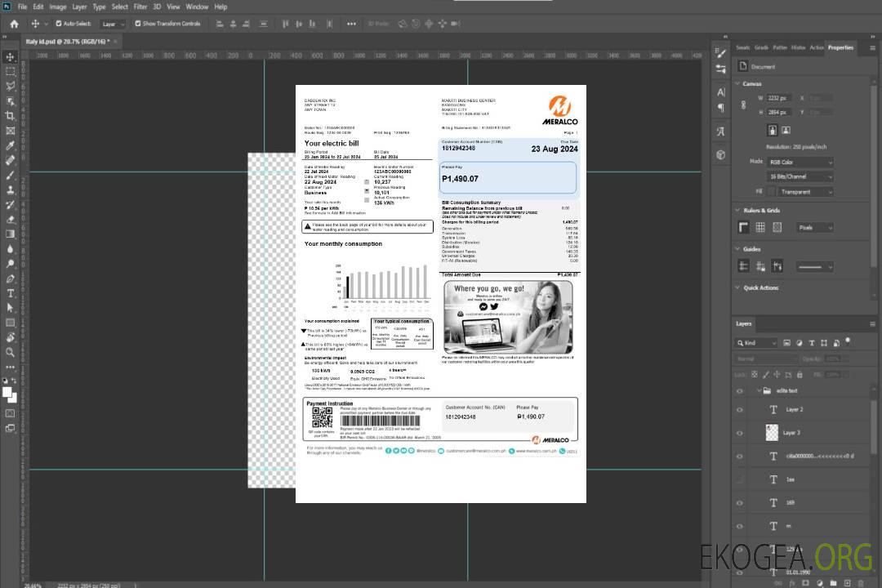882x588 pixels.
Task: Open the Character panel icon
Action: [x=721, y=92]
